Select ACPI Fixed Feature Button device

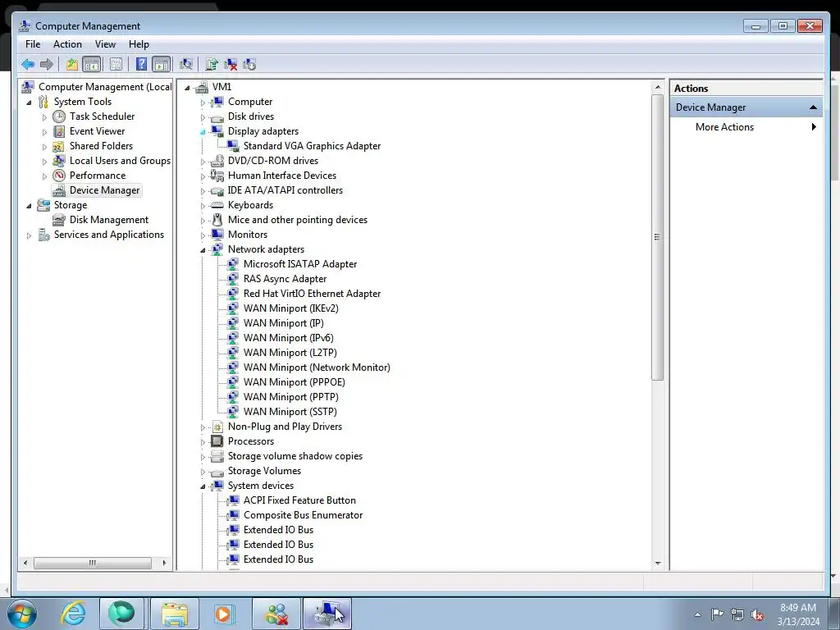(299, 500)
